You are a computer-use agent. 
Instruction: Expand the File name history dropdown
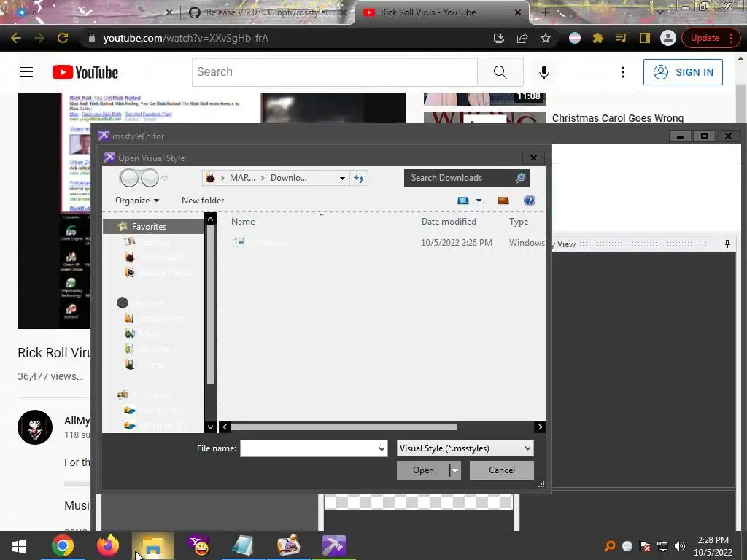[382, 448]
